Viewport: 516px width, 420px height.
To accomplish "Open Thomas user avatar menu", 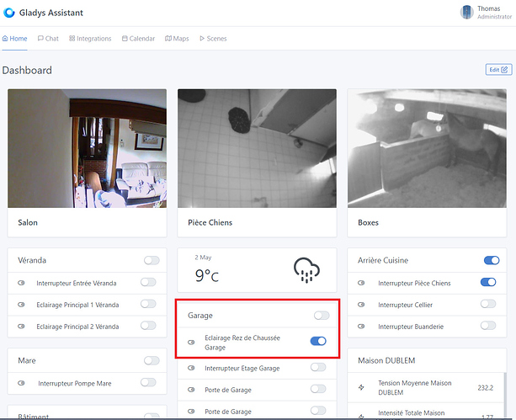I will [x=466, y=13].
